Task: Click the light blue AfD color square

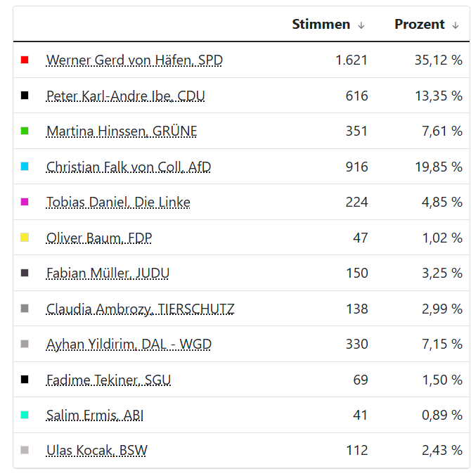Action: [25, 167]
